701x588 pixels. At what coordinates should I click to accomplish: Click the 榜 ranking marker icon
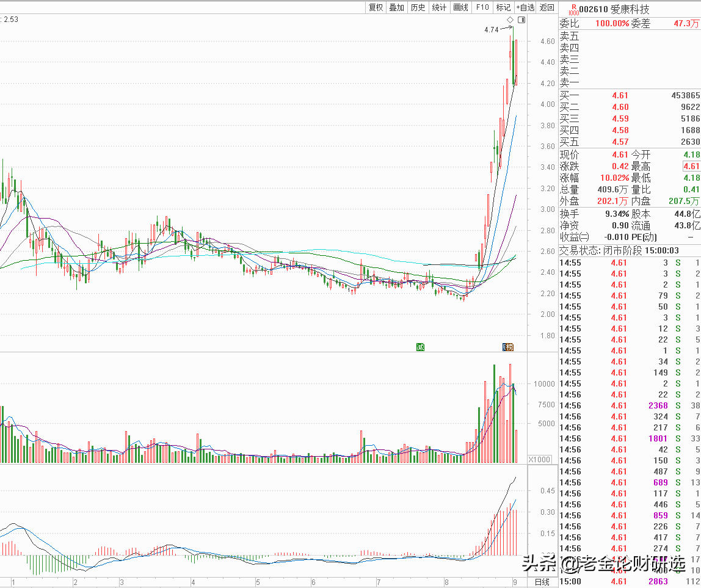coord(507,347)
